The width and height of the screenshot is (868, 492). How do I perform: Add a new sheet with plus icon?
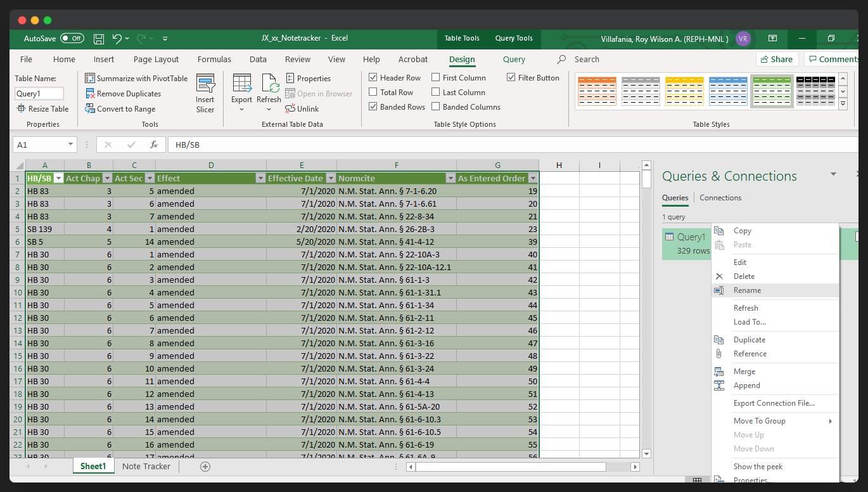[205, 467]
